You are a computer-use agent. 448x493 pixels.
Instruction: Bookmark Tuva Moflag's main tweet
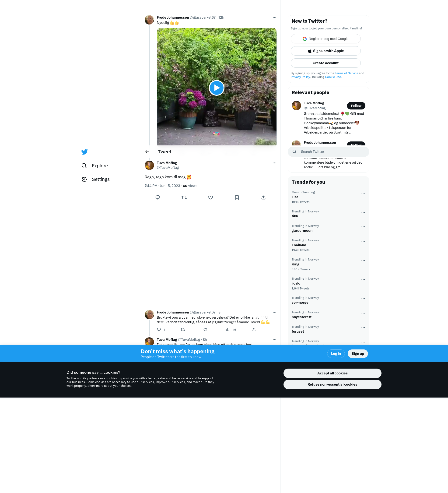pyautogui.click(x=237, y=197)
